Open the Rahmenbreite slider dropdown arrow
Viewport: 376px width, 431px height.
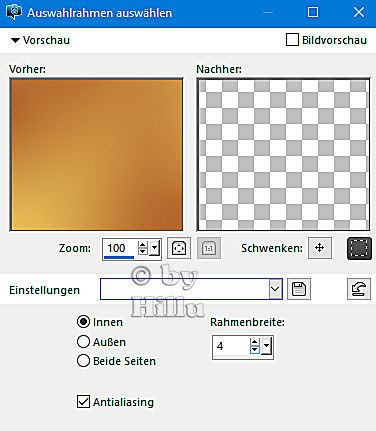266,346
